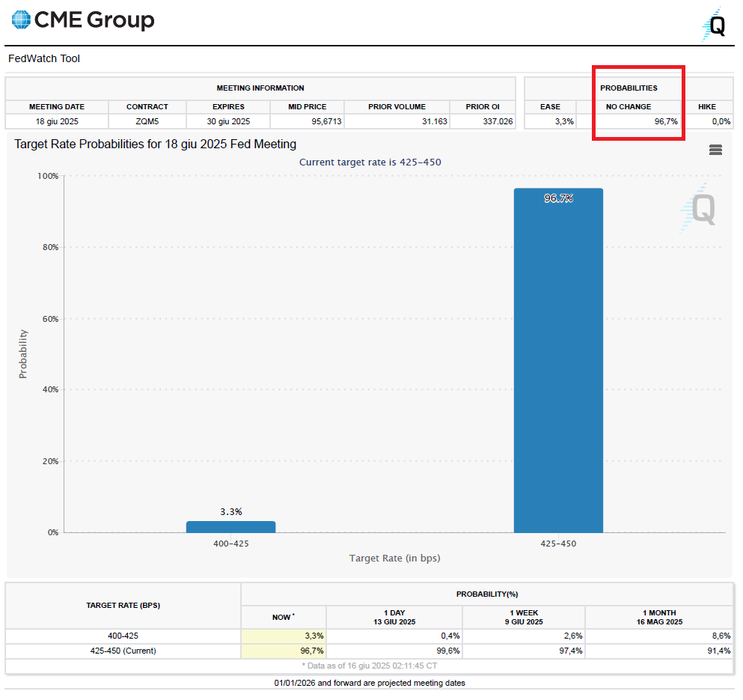
Task: Select the expiry cell "30 giu 2025"
Action: pos(228,121)
